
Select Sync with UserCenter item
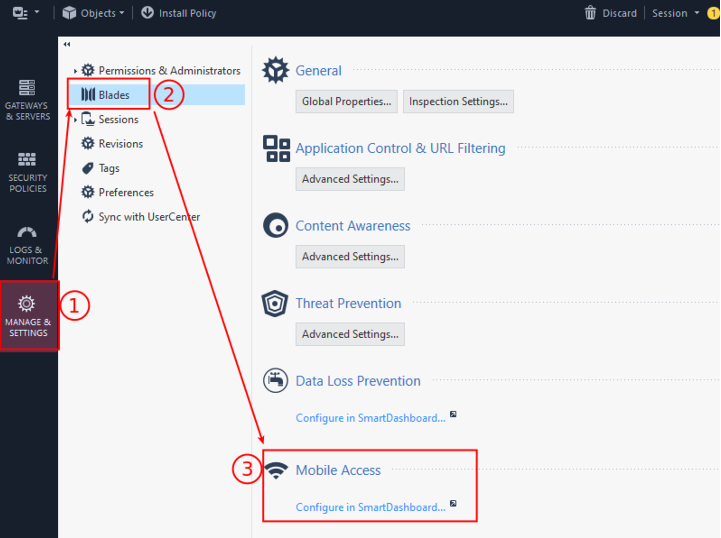tap(148, 217)
